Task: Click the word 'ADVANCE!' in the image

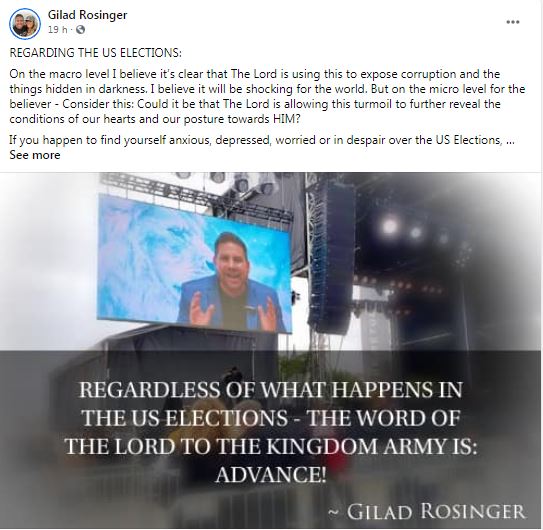Action: pyautogui.click(x=271, y=474)
